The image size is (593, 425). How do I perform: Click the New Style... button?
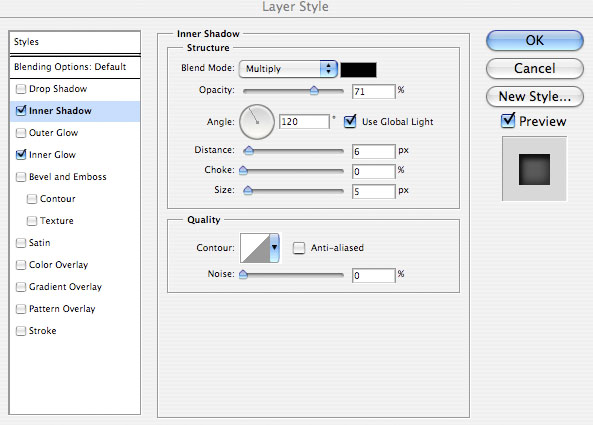click(x=535, y=96)
